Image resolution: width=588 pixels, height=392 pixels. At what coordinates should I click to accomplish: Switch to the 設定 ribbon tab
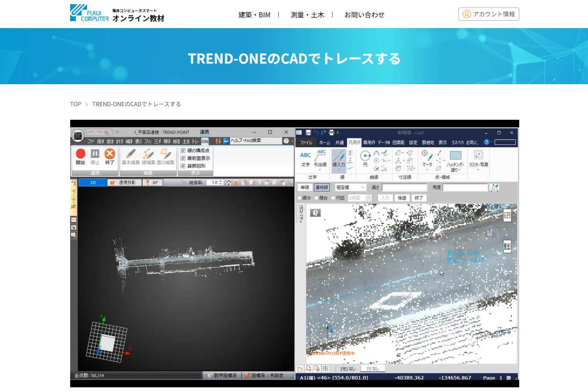tap(414, 143)
